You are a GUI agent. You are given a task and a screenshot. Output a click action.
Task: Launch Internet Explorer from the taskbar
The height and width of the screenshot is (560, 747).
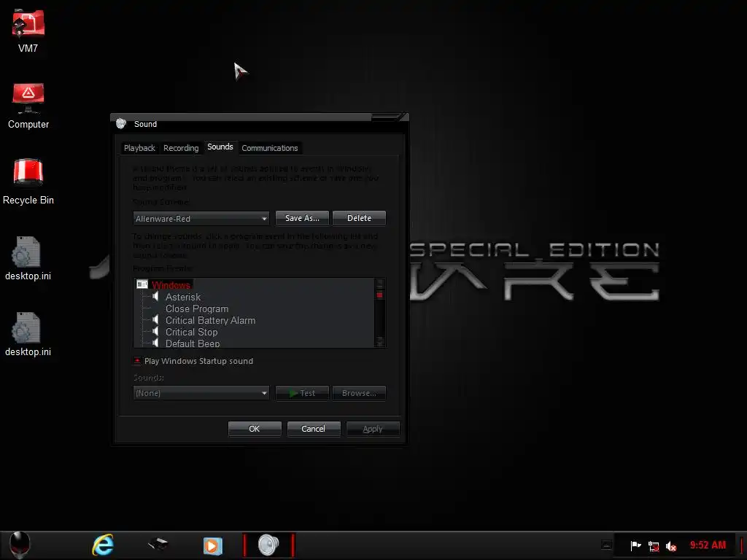point(103,545)
